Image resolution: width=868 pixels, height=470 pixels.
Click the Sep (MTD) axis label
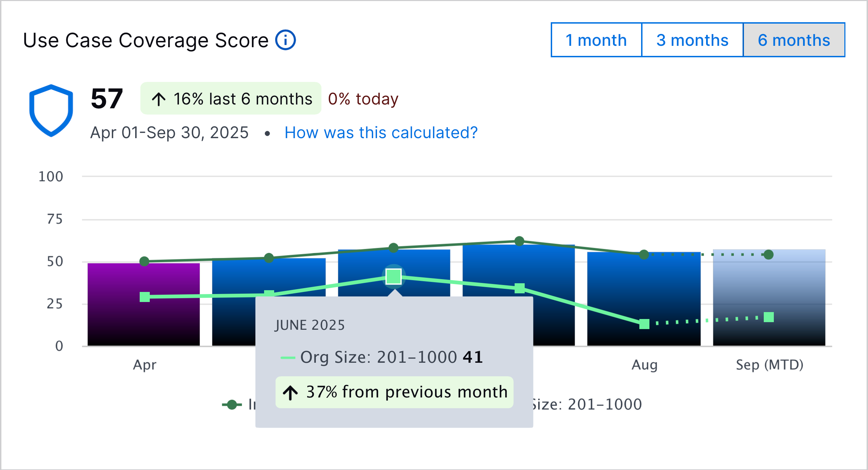(x=770, y=365)
